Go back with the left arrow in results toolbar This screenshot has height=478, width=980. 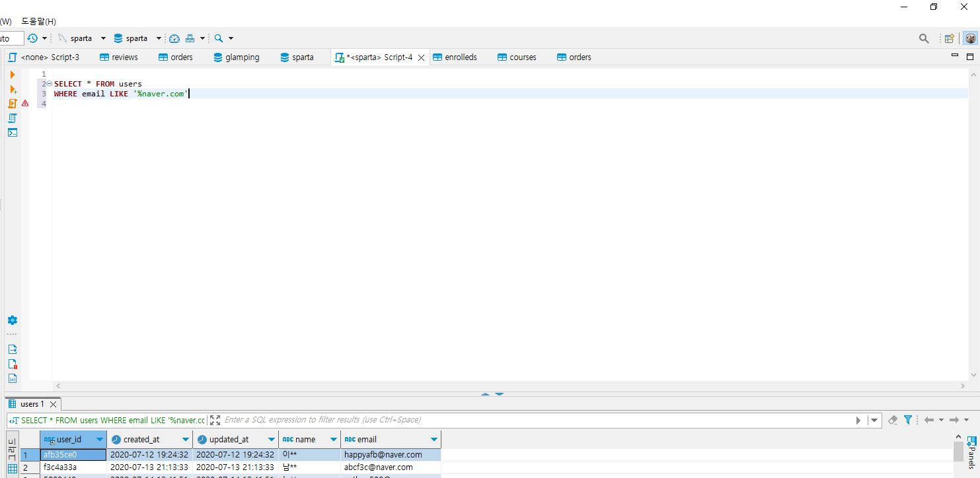(x=929, y=420)
